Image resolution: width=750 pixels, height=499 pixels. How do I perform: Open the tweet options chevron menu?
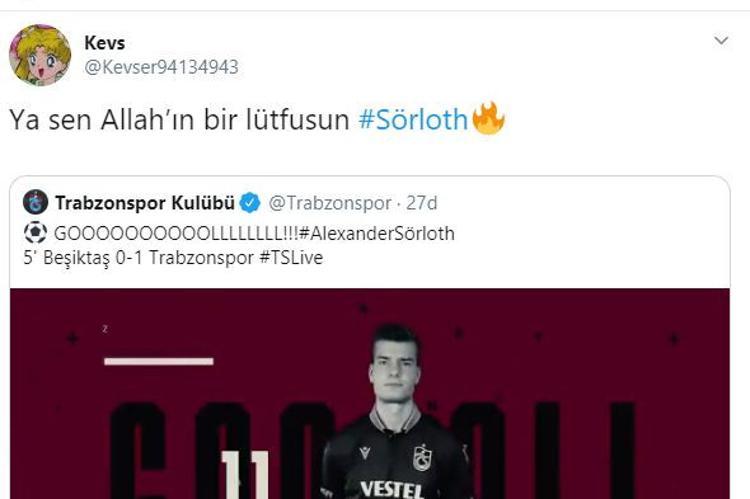pos(721,41)
